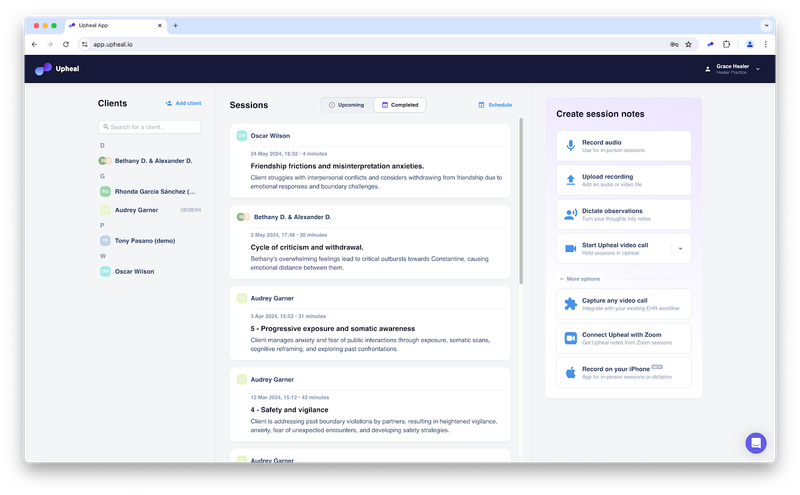Viewport: 800px width, 495px height.
Task: Expand the browser tab search dropdown
Action: [766, 26]
